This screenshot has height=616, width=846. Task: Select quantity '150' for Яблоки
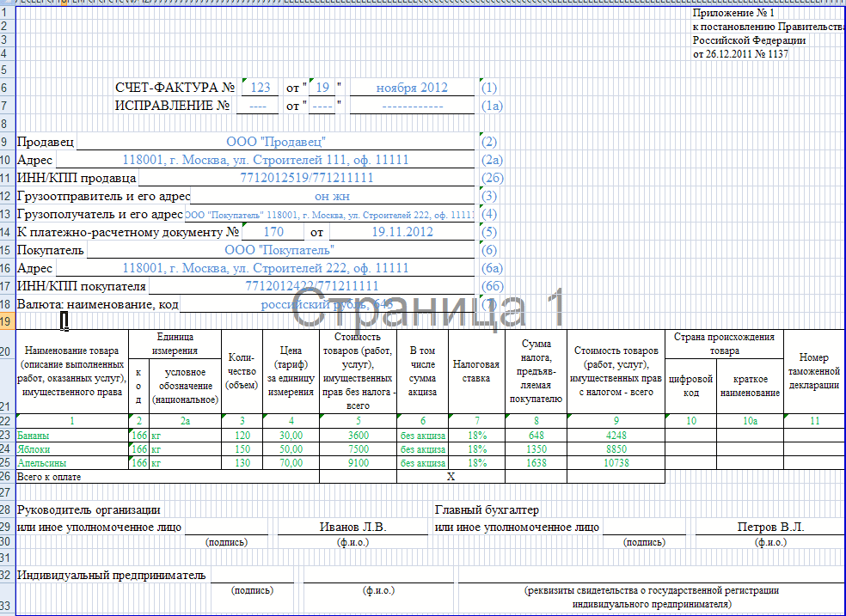click(242, 449)
